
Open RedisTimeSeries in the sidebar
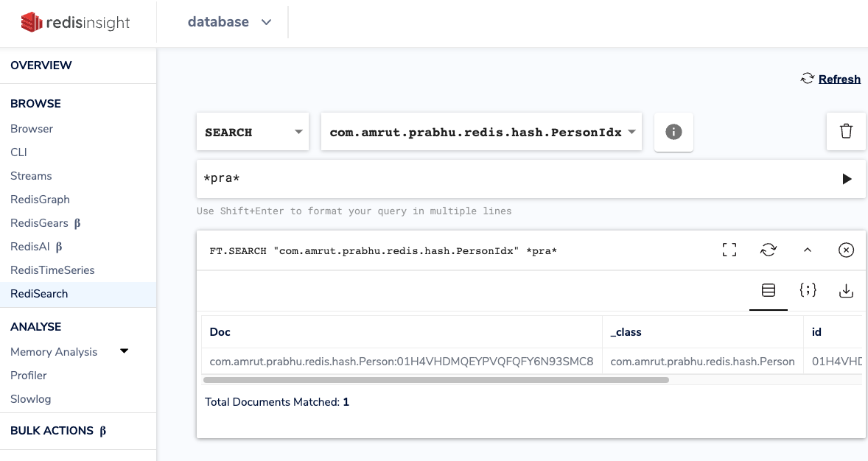click(x=52, y=270)
